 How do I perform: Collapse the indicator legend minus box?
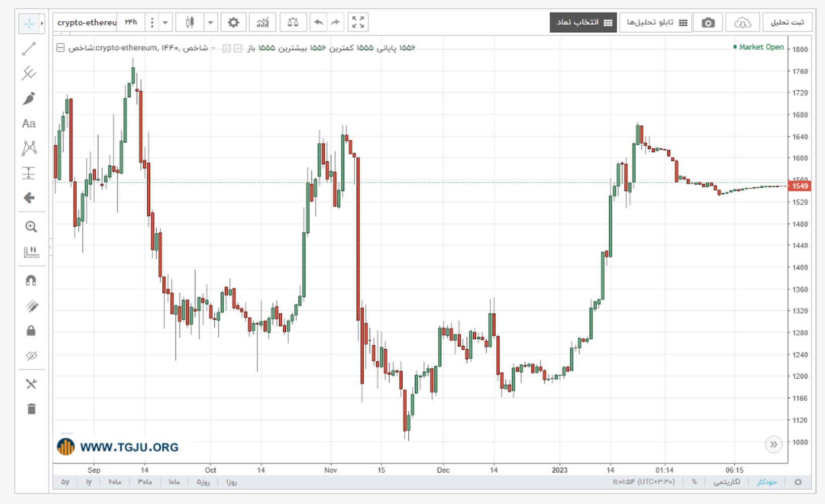60,48
